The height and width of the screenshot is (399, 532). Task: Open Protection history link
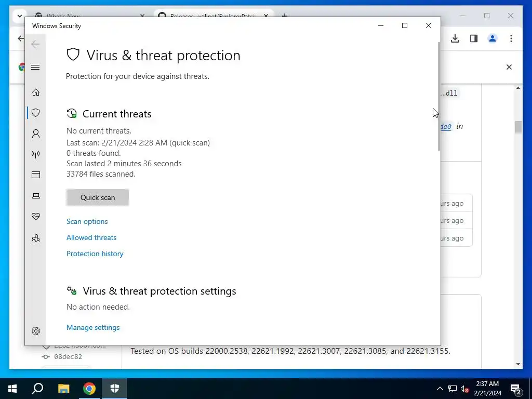95,254
